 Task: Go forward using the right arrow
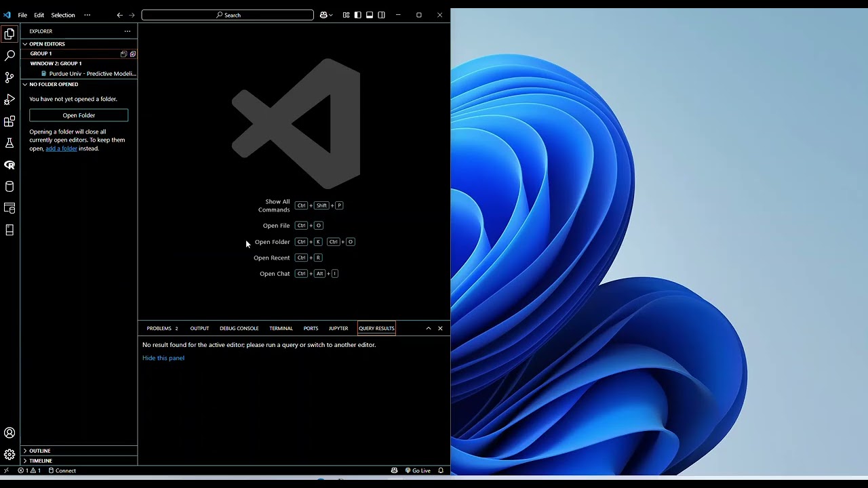(x=132, y=15)
